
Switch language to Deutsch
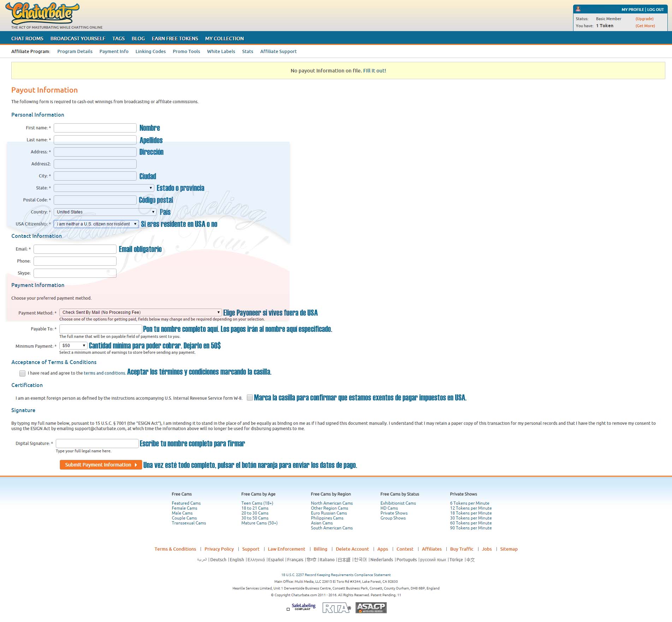pos(218,559)
